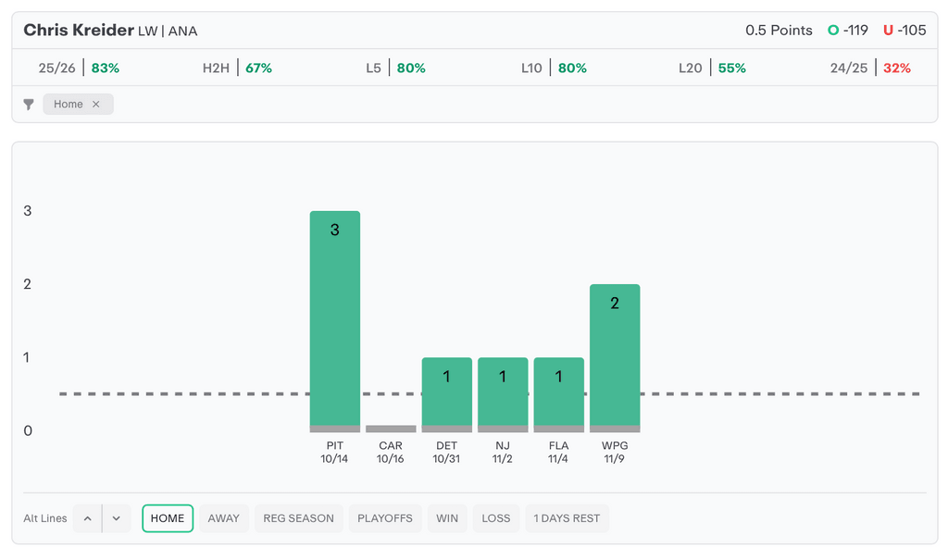Toggle the REG SEASON filter
Image resolution: width=948 pixels, height=560 pixels.
pos(298,518)
